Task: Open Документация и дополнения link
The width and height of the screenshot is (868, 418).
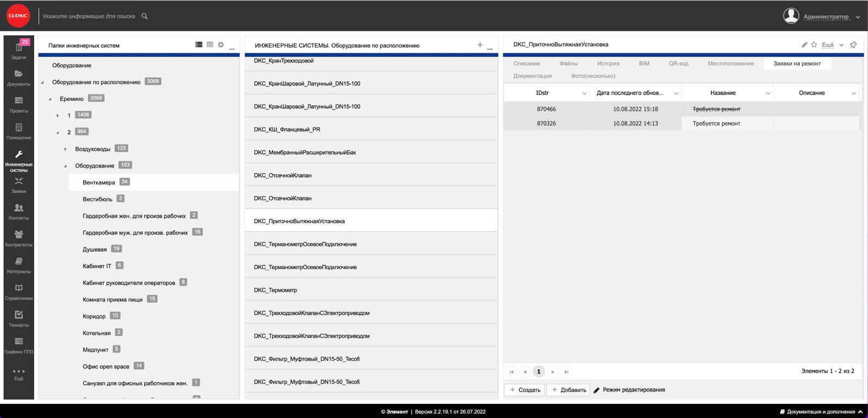Action: pos(821,411)
